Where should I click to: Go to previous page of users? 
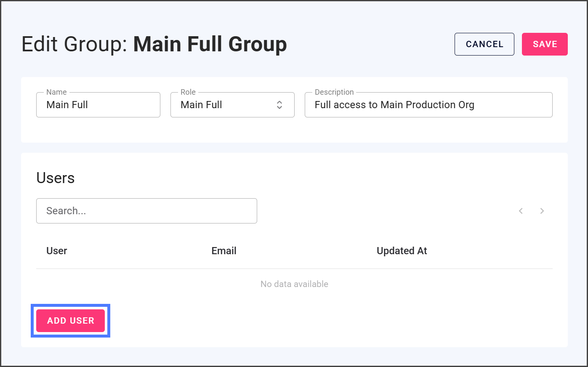[x=521, y=211]
